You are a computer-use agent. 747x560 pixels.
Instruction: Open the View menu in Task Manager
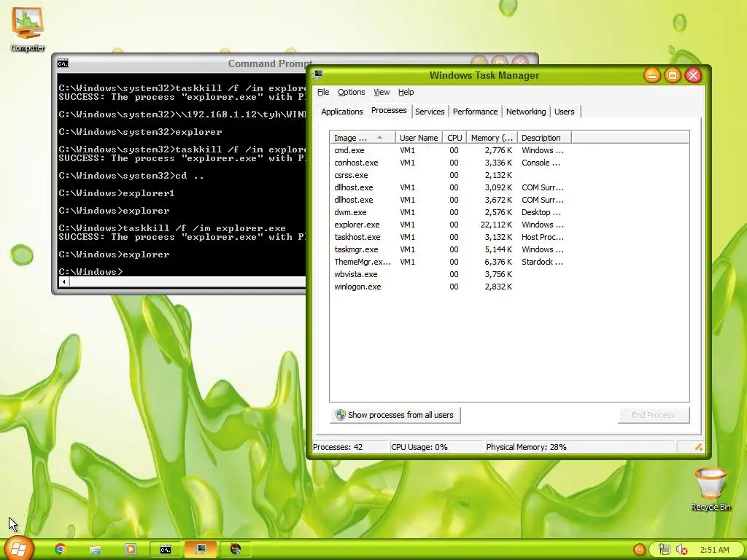click(x=381, y=92)
